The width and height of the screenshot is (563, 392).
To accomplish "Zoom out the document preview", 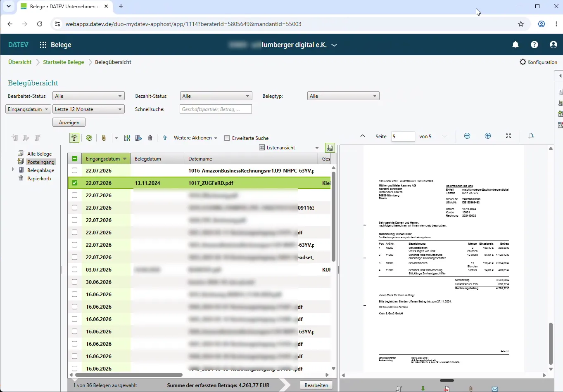I will pyautogui.click(x=467, y=136).
